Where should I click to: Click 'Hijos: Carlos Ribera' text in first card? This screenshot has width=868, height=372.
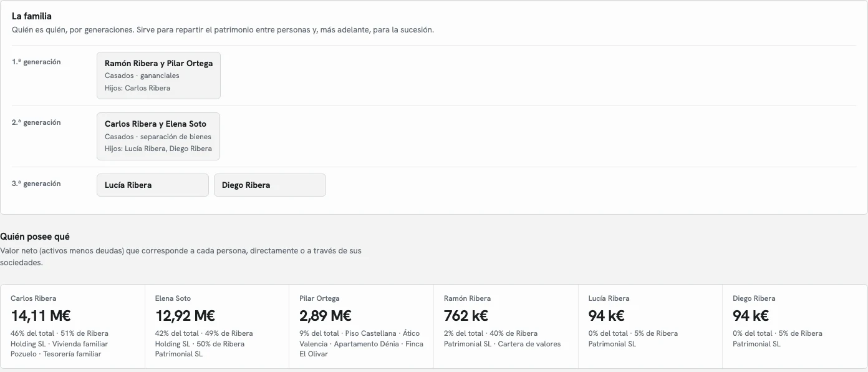tap(137, 88)
